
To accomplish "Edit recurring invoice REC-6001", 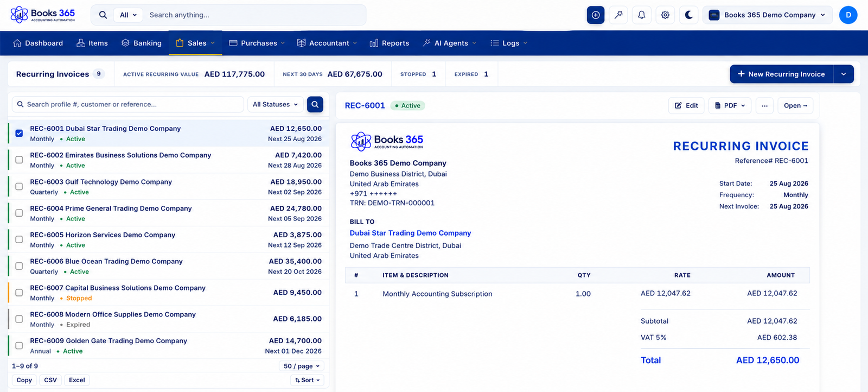I will [x=686, y=106].
